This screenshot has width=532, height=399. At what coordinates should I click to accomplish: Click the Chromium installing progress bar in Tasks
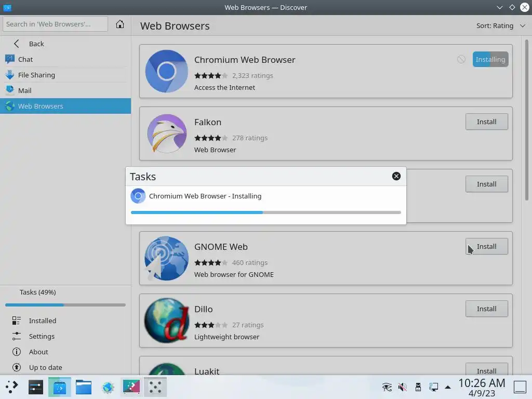click(265, 212)
